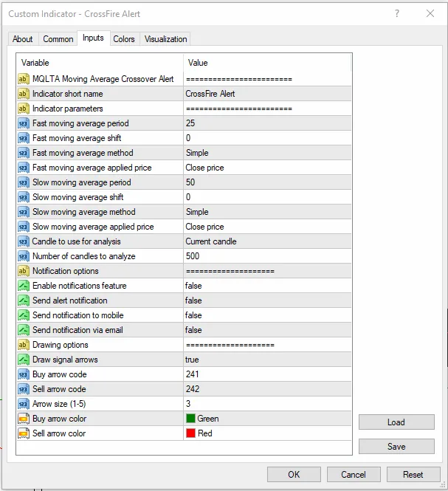Click the help question mark in title bar

pyautogui.click(x=397, y=13)
